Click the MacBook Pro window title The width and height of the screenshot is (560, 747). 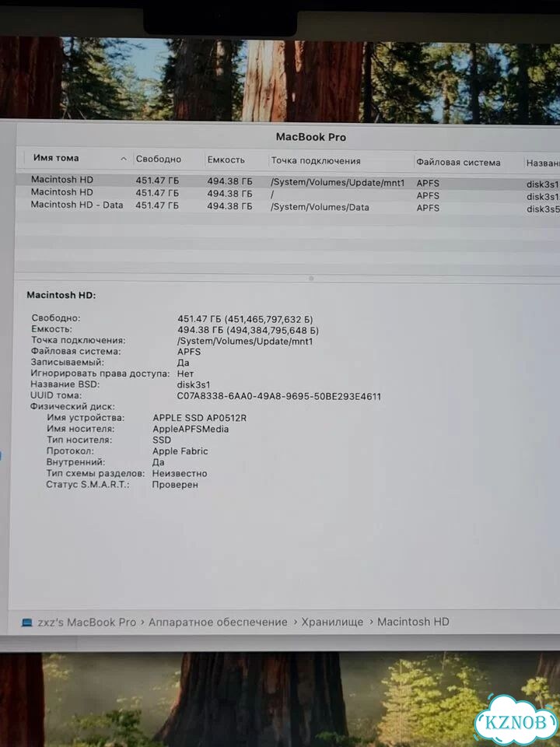[311, 137]
